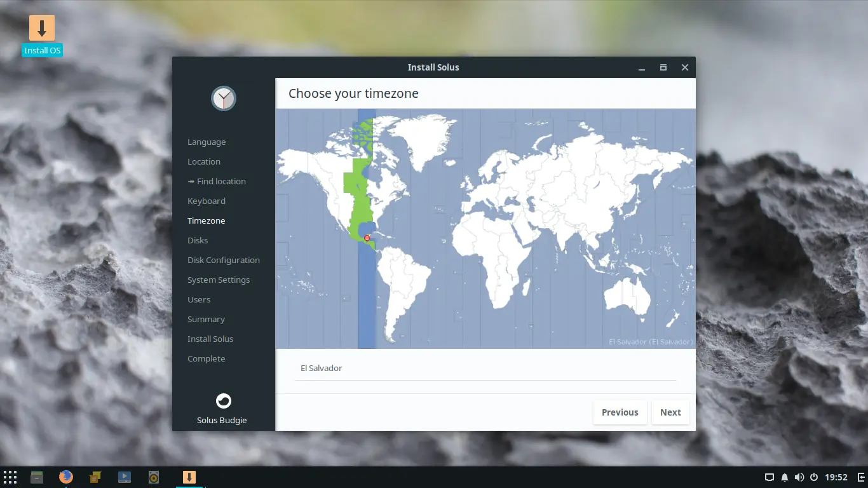Screen dimensions: 868x488
Task: Select the Install Solus step
Action: click(210, 339)
